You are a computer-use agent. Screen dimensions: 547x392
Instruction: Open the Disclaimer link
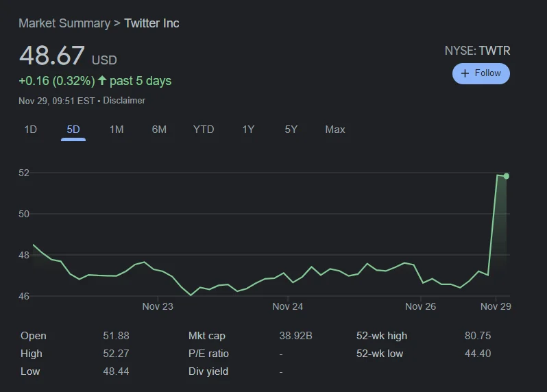point(124,101)
